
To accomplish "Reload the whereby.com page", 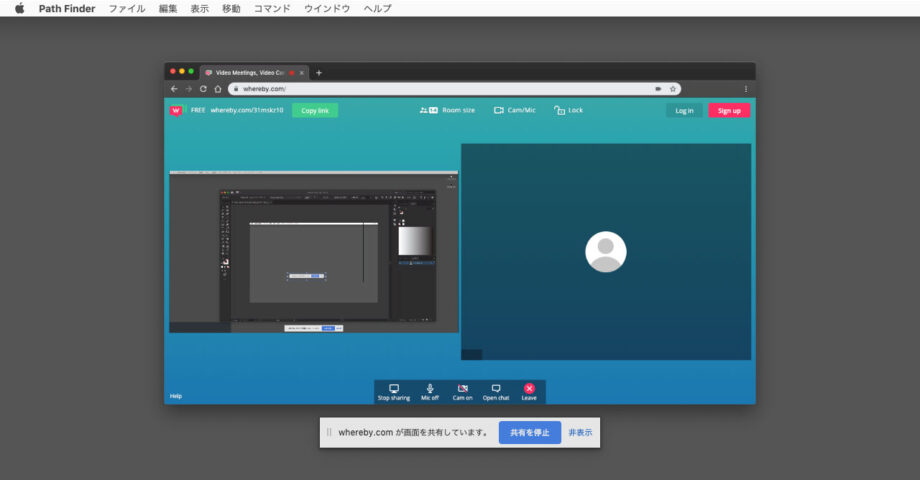I will tap(203, 89).
